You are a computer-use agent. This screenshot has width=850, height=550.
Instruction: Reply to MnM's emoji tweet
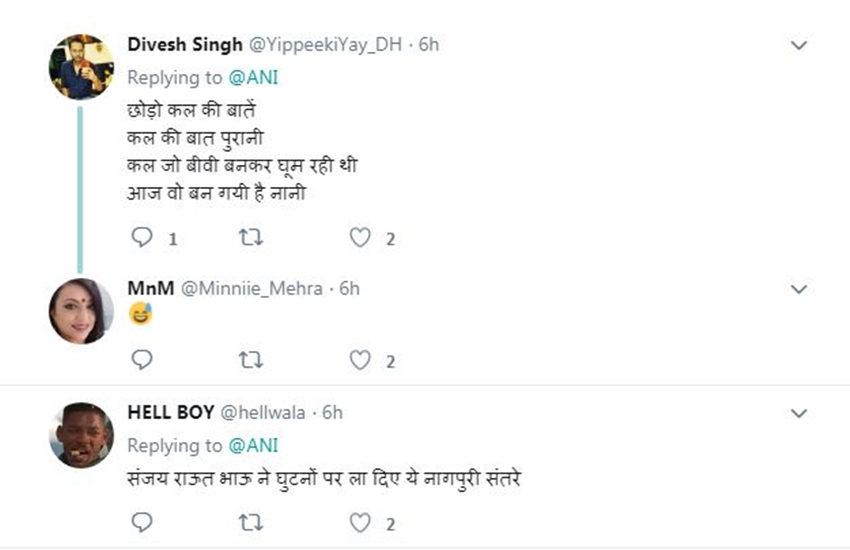tap(142, 360)
